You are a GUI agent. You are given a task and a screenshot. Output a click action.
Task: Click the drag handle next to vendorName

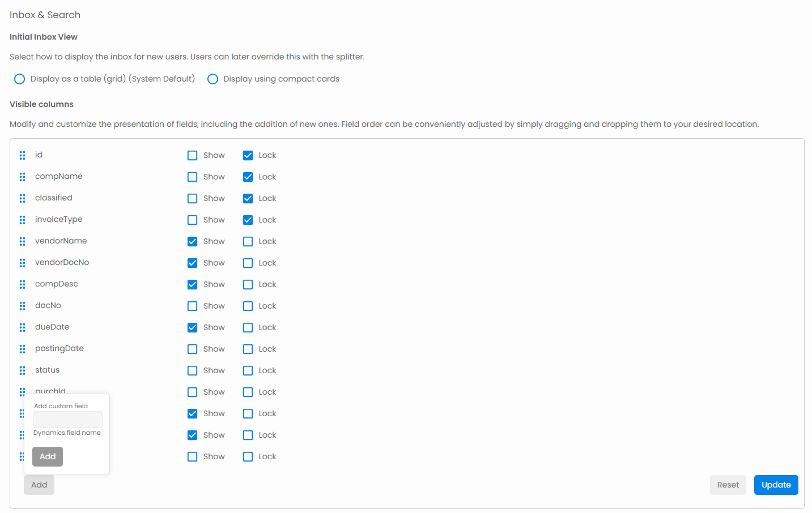point(23,241)
